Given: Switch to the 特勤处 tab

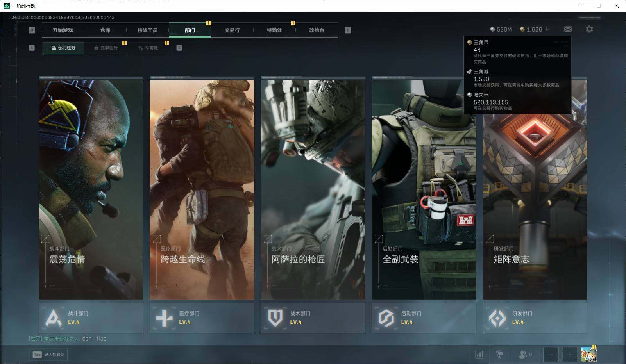Looking at the screenshot, I should (274, 30).
